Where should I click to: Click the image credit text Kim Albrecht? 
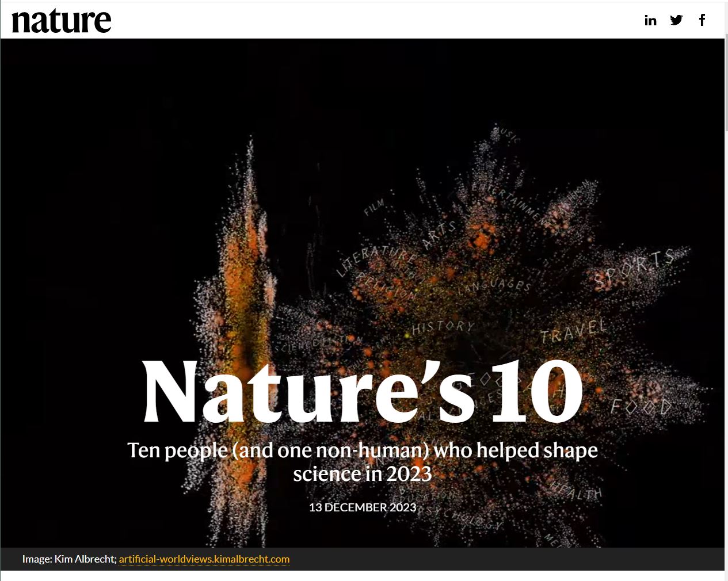pyautogui.click(x=86, y=559)
